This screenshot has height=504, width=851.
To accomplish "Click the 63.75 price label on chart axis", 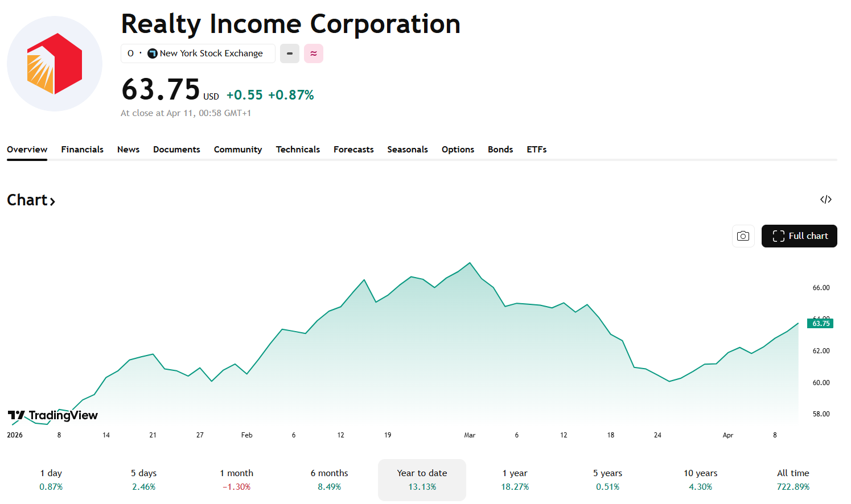I will [820, 323].
